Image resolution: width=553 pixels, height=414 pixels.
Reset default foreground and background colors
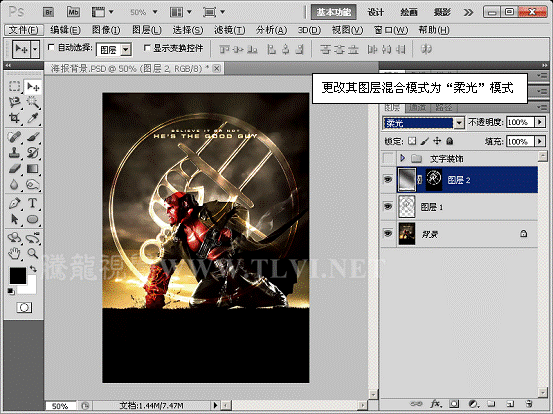[x=11, y=291]
